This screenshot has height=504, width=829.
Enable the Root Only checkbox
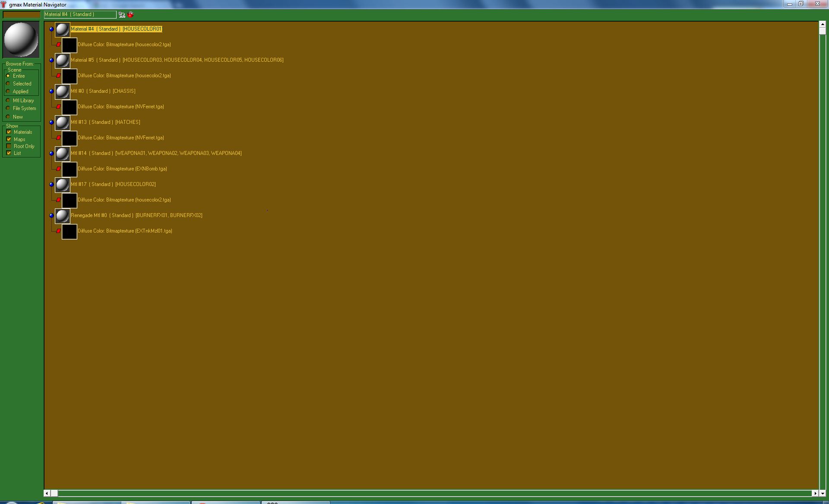click(9, 146)
